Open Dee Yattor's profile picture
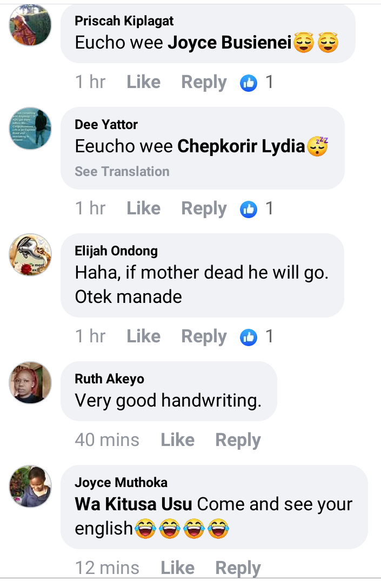Image resolution: width=381 pixels, height=588 pixels. (x=30, y=129)
